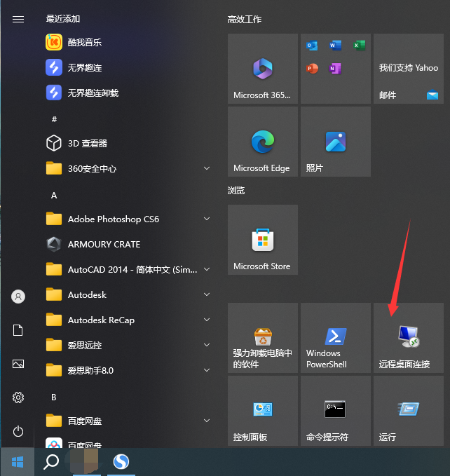Screen dimensions: 450x476
Task: Open 命令提示符 tile
Action: (336, 411)
